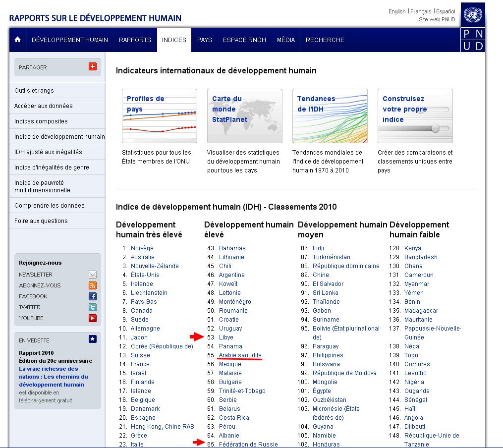
Task: Open the Trinité-et-Tobago link
Action: click(242, 391)
